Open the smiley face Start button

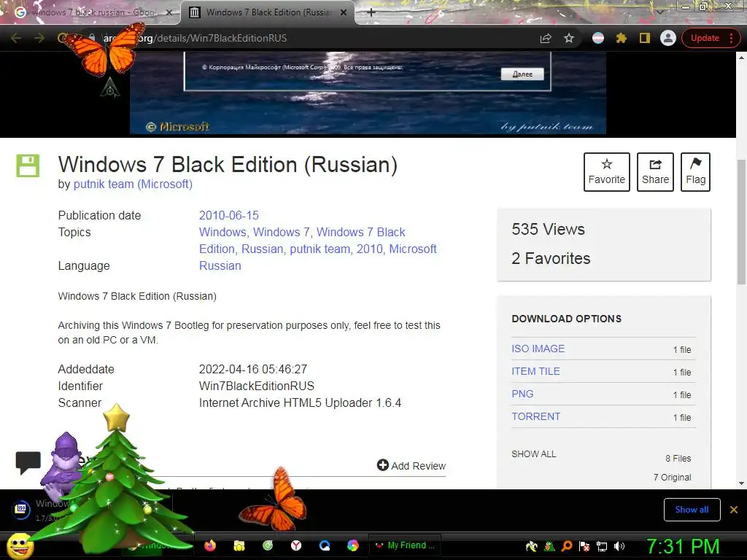point(20,545)
